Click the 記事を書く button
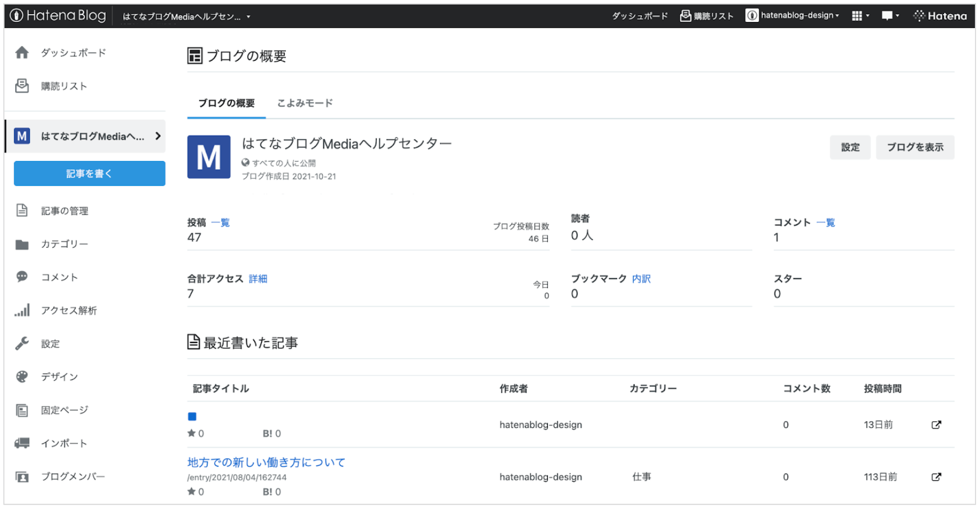The image size is (980, 509). 89,173
